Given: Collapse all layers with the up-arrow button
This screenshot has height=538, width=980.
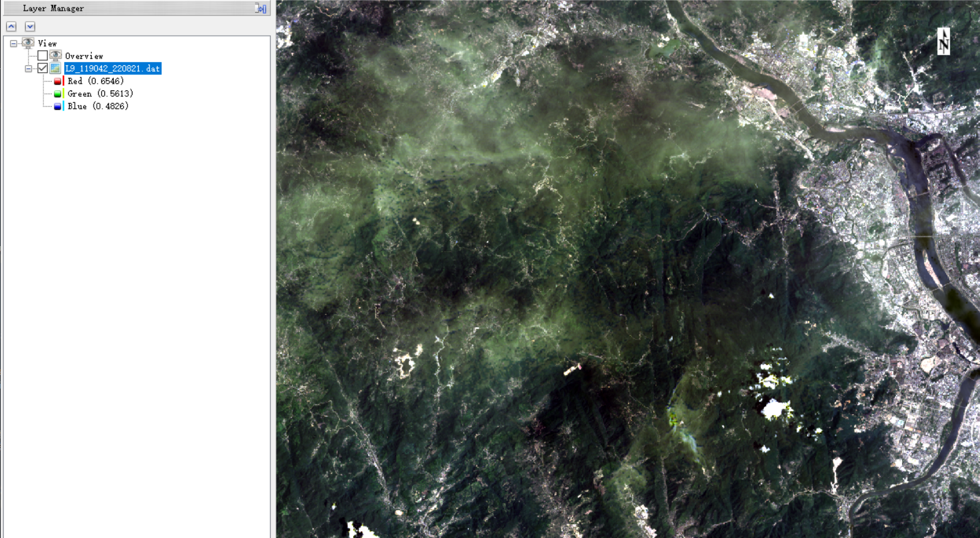Looking at the screenshot, I should [11, 26].
